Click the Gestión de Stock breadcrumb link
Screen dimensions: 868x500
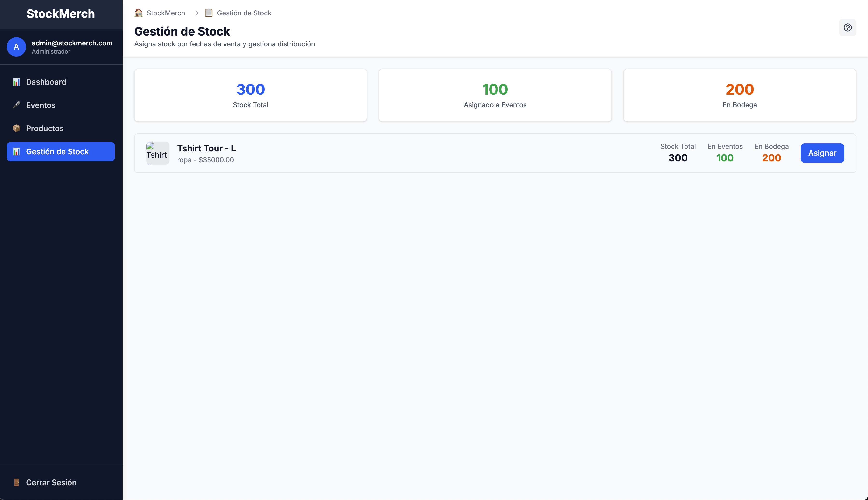tap(244, 13)
